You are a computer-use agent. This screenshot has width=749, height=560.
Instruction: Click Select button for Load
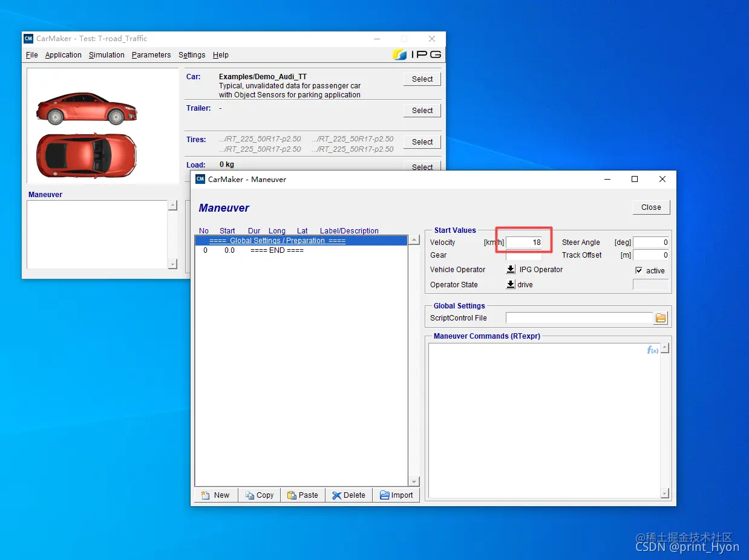422,166
